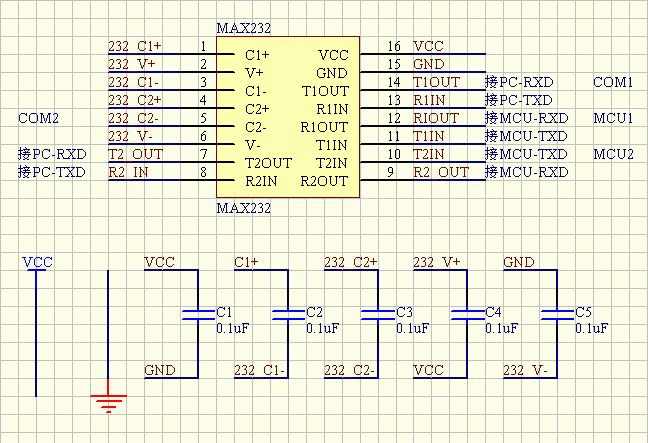The width and height of the screenshot is (648, 443).
Task: Click net label '232 C1+' at pin 1
Action: [x=135, y=46]
